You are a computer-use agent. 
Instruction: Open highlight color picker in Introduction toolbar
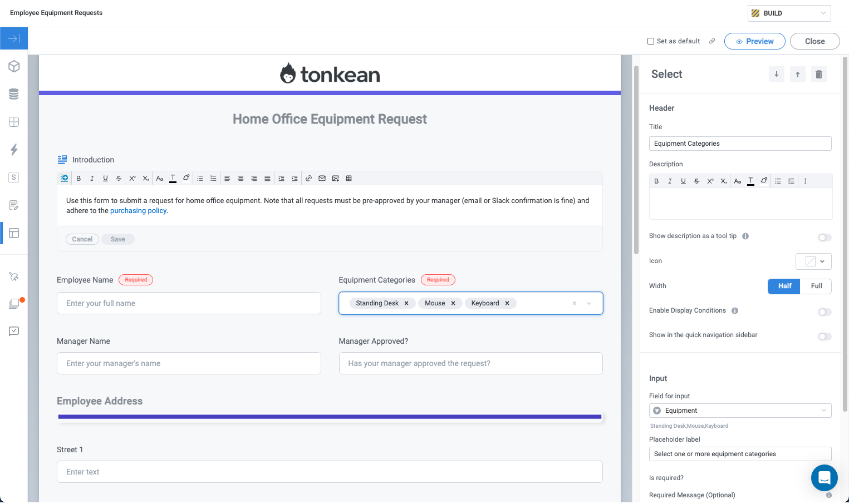(x=186, y=178)
